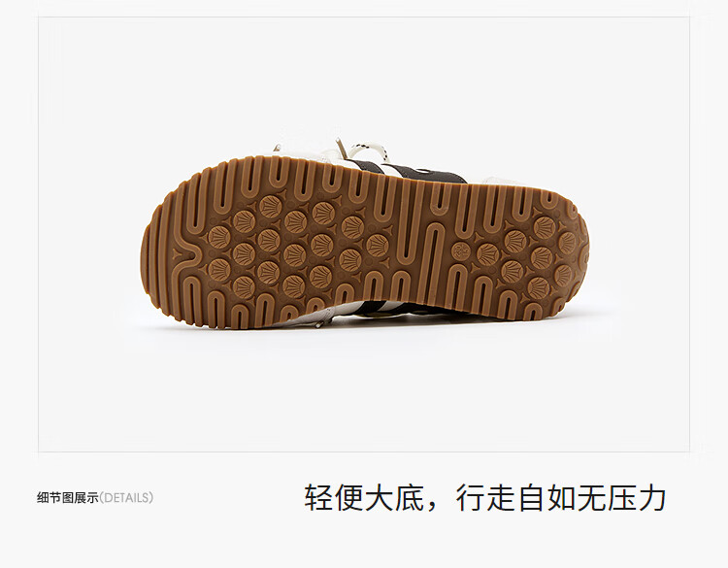
Task: Click the small round logo emblem on sole
Action: (460, 251)
